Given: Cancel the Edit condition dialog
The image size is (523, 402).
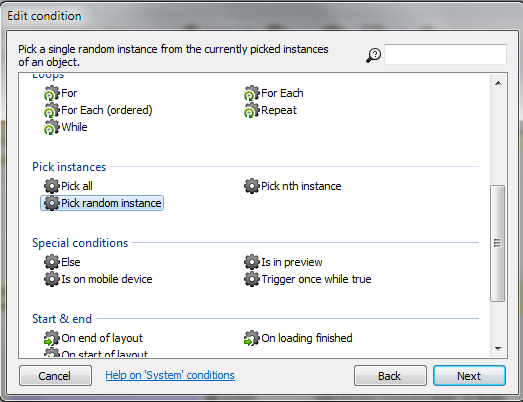Looking at the screenshot, I should coord(55,376).
